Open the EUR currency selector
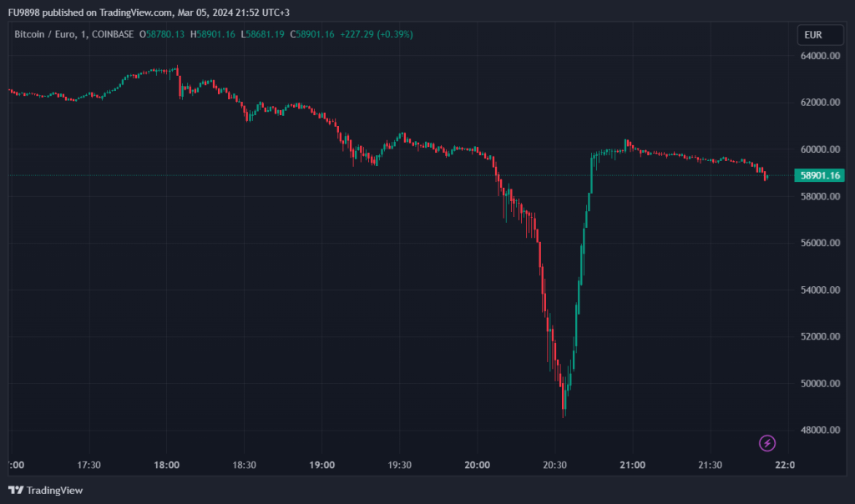 coord(814,35)
